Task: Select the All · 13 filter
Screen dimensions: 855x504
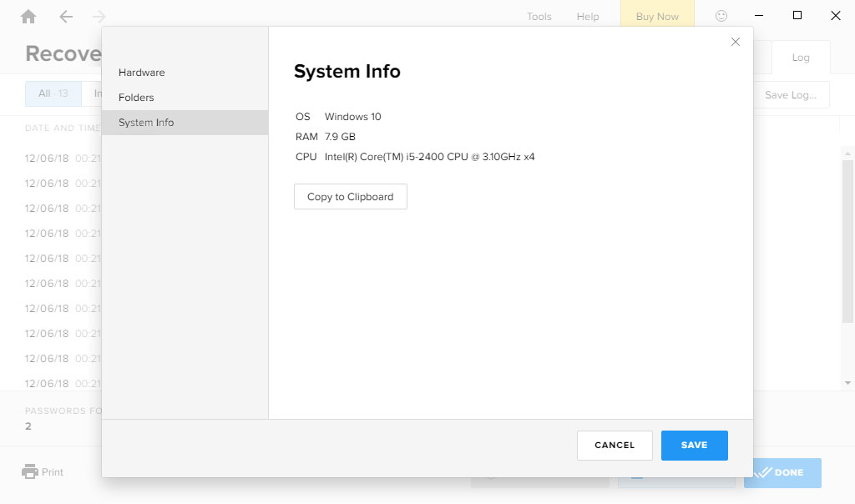Action: [53, 93]
